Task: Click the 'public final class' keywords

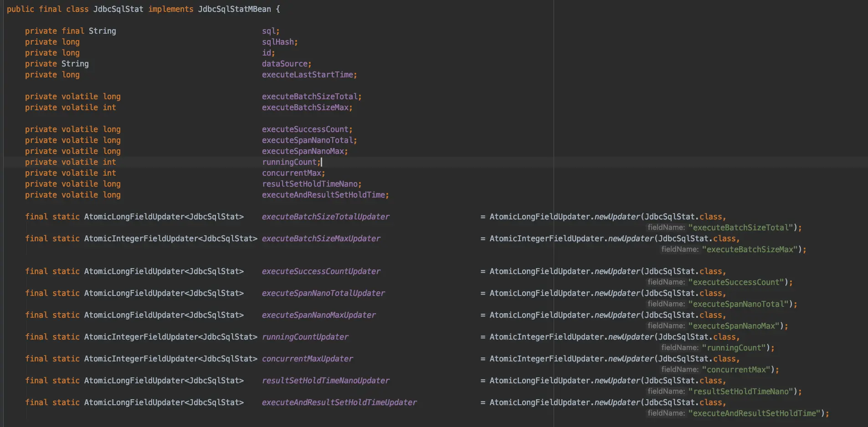Action: pos(48,9)
